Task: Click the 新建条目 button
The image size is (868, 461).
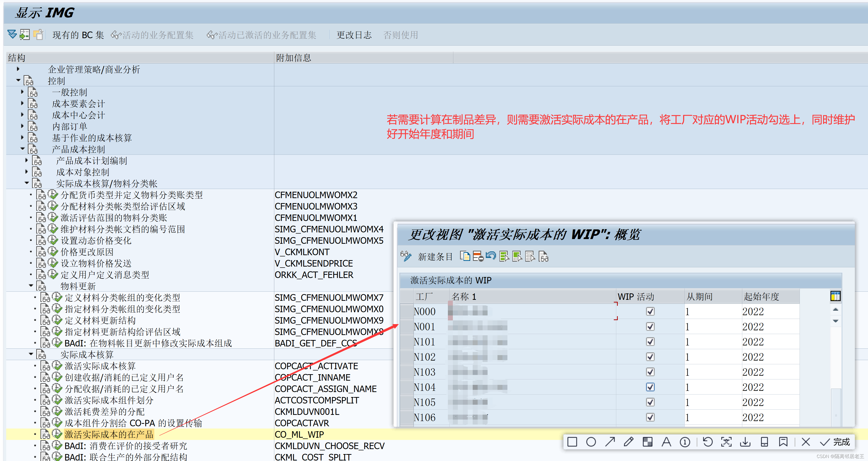Action: (435, 257)
